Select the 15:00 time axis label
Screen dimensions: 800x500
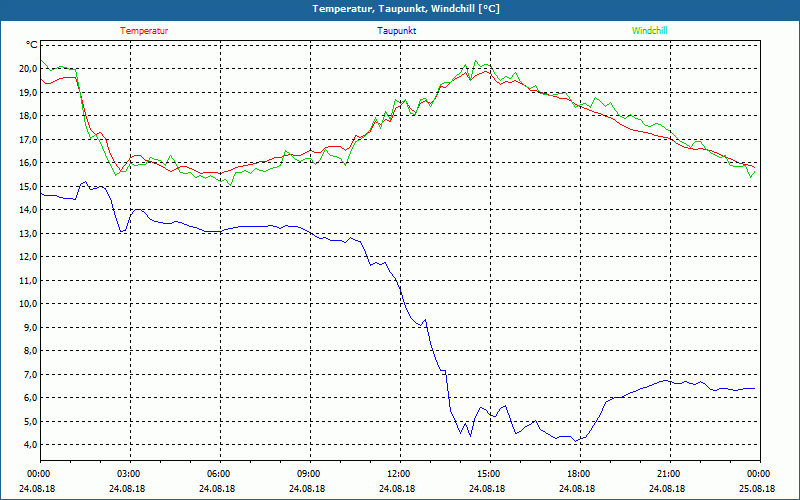coord(488,474)
